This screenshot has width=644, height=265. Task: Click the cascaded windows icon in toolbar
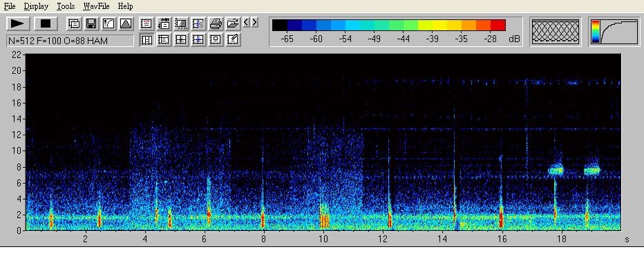(74, 23)
